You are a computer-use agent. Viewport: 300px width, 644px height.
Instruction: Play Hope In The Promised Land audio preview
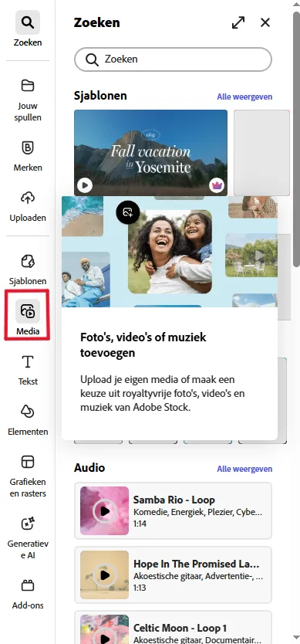104,575
